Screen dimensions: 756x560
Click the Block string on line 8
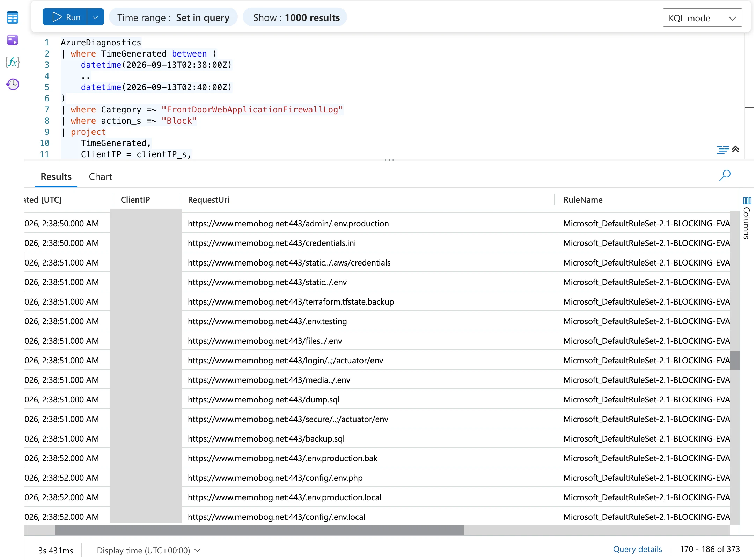click(179, 121)
